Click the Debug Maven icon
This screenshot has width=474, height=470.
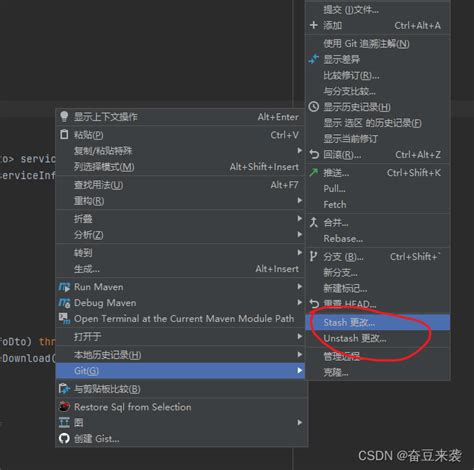[x=64, y=303]
